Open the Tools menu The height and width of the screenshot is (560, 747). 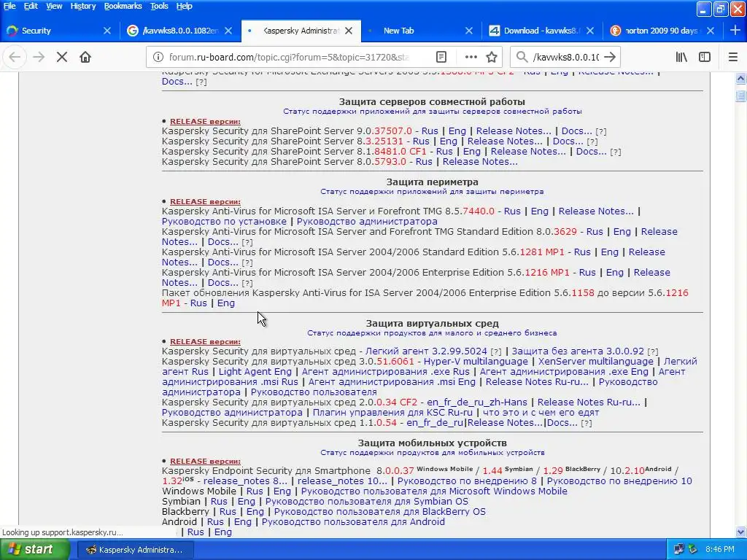(x=159, y=6)
